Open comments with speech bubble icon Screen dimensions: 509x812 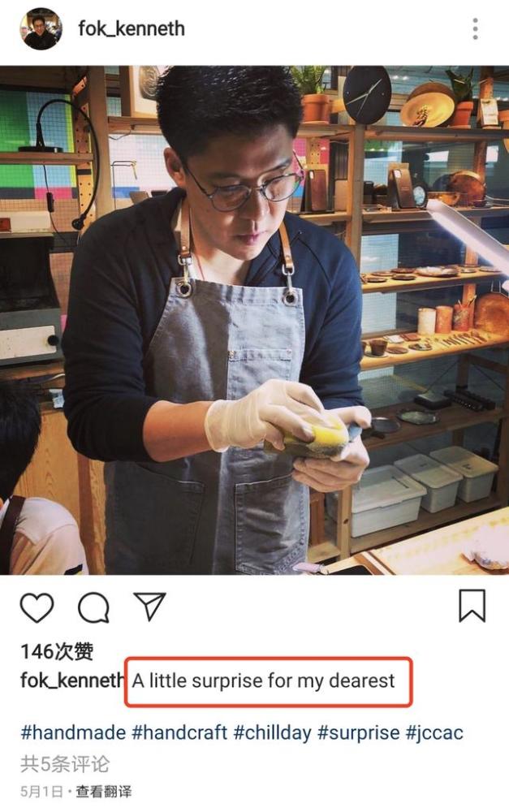click(93, 607)
